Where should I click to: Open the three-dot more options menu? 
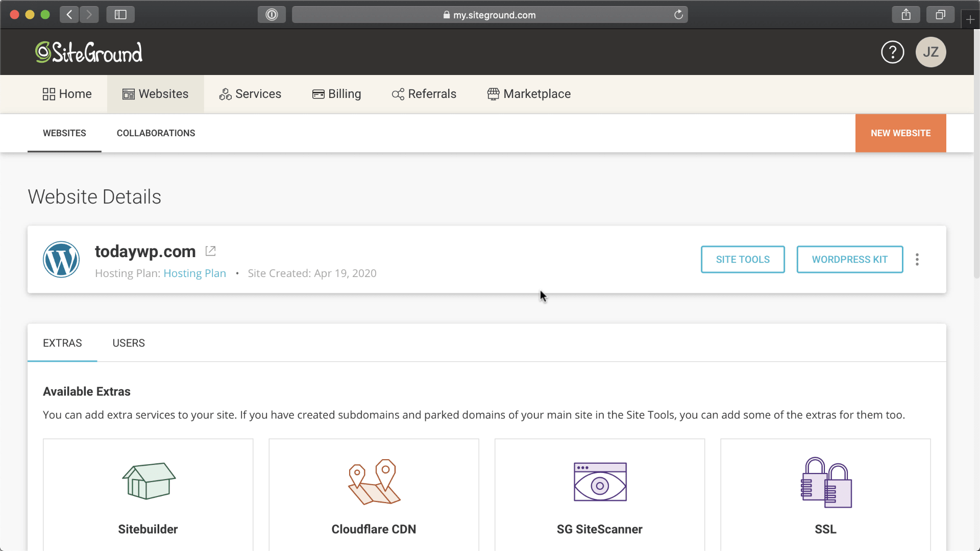tap(917, 260)
